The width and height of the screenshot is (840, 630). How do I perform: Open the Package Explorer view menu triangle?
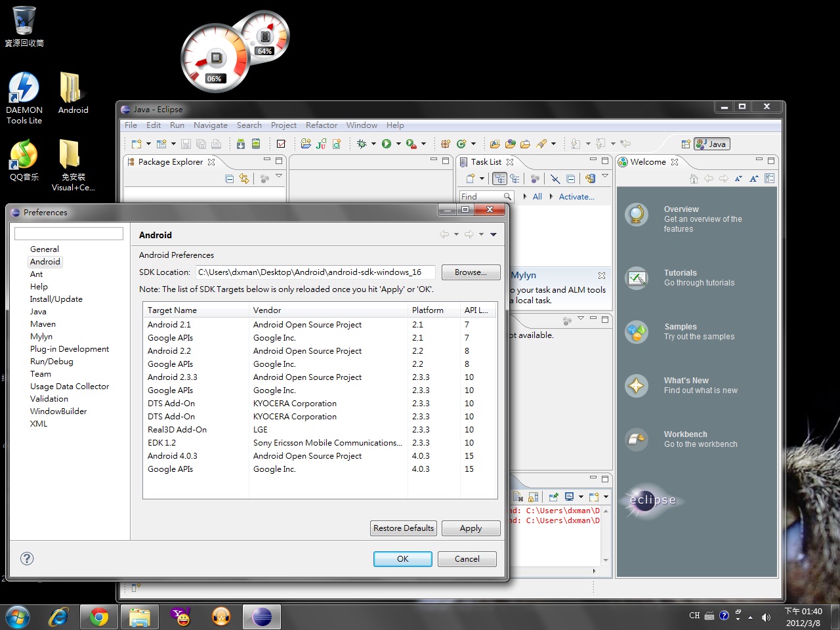[279, 177]
